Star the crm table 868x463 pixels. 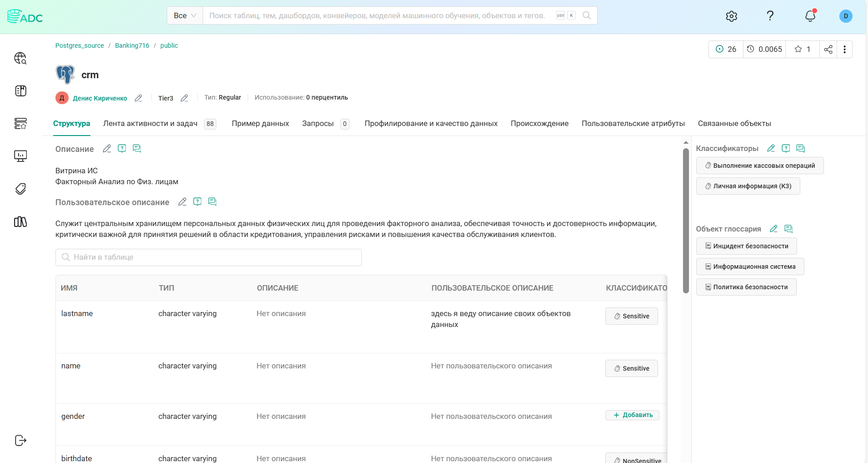[798, 49]
